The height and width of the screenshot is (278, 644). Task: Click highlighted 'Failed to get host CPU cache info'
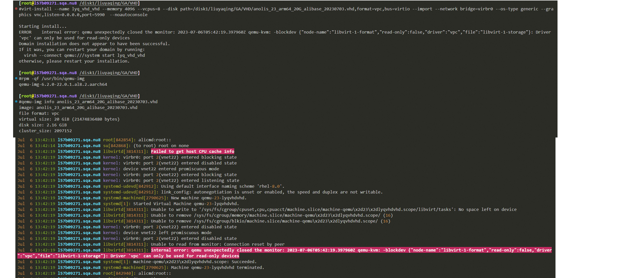pos(192,151)
